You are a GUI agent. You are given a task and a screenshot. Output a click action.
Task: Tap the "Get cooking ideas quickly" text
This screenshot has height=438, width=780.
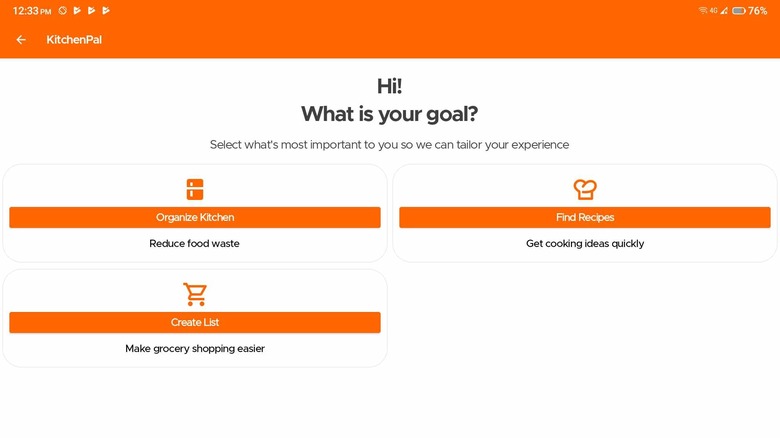point(585,243)
